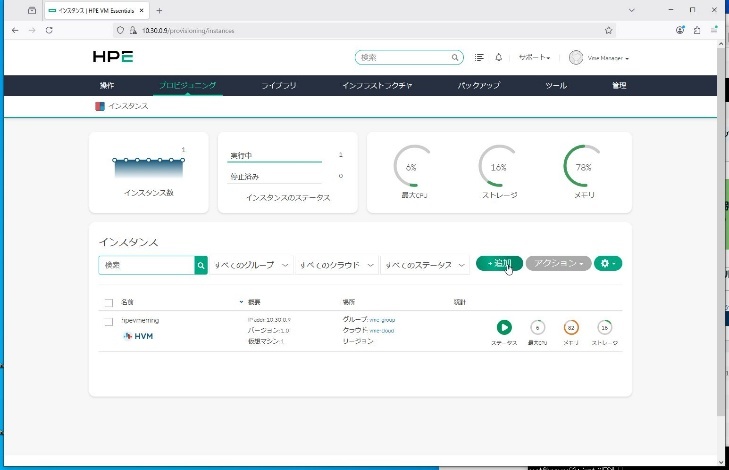Check the hpevmeming instance row checkbox

108,321
